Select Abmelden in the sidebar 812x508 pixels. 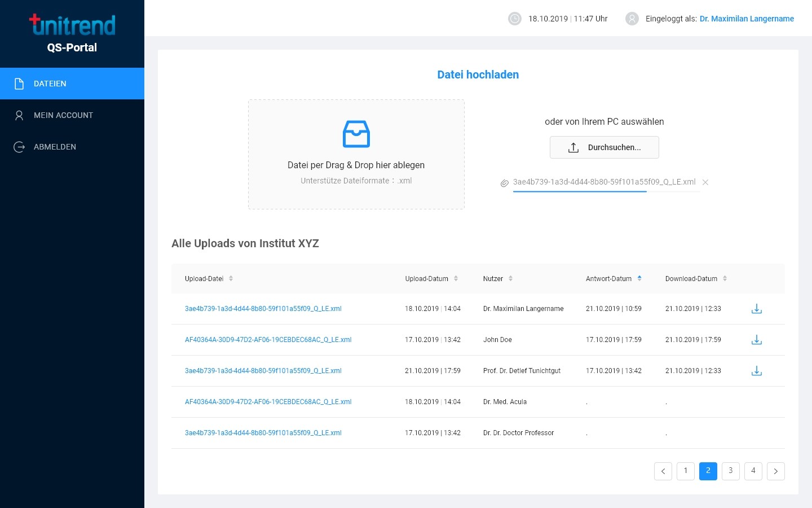coord(55,147)
